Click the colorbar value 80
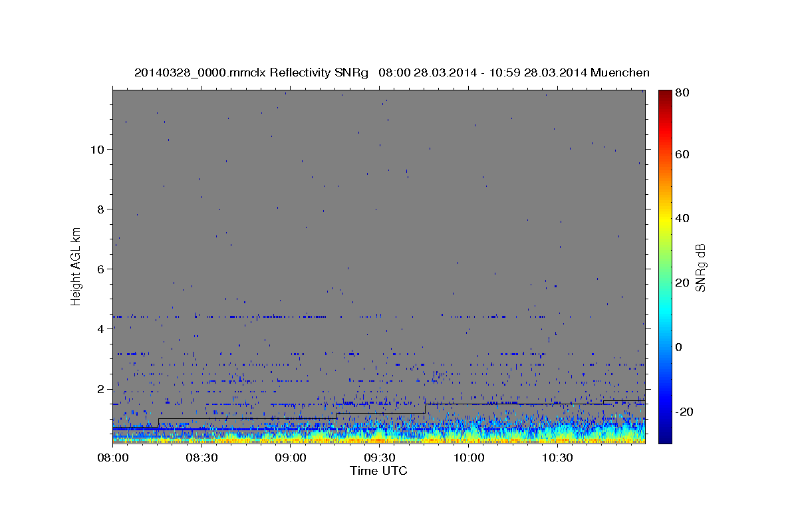This screenshot has height=532, width=798. pos(682,93)
